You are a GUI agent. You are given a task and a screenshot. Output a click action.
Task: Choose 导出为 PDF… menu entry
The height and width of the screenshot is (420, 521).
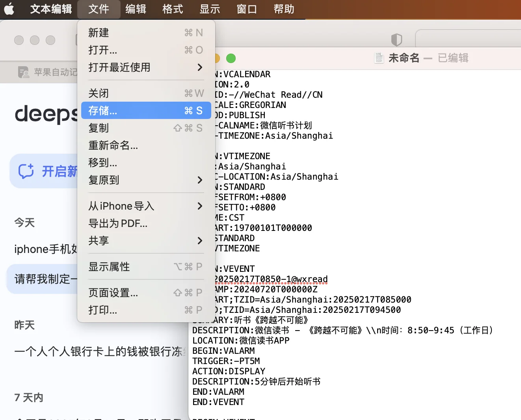(146, 223)
